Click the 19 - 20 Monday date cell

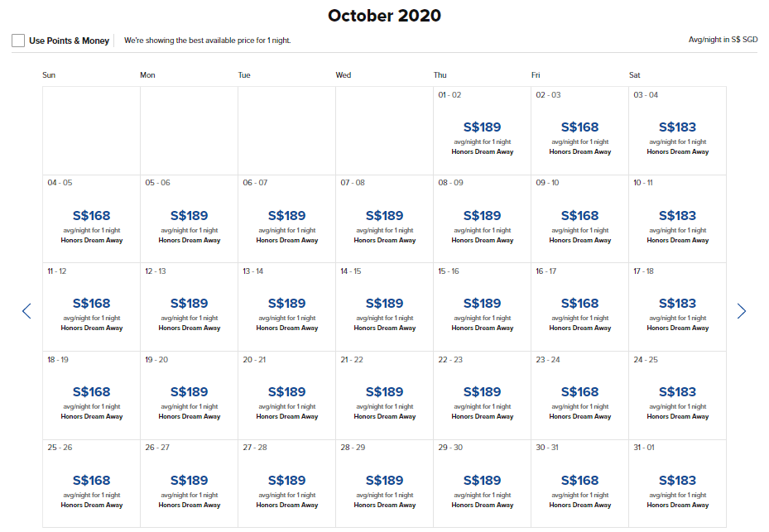pos(189,395)
